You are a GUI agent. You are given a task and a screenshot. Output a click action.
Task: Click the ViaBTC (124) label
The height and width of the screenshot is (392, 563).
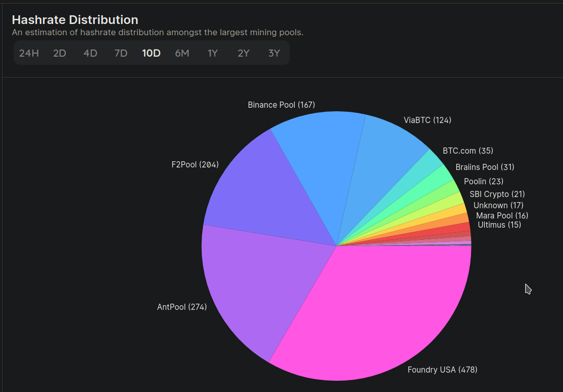pyautogui.click(x=427, y=120)
